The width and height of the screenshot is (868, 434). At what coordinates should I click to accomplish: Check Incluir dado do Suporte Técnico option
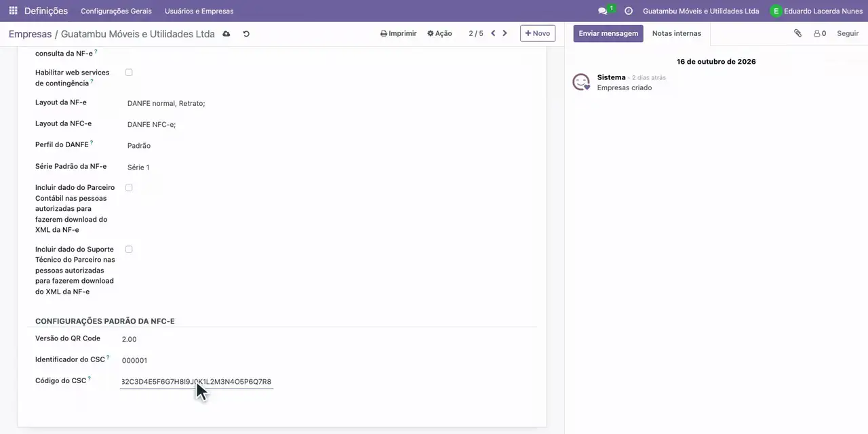[x=129, y=250]
